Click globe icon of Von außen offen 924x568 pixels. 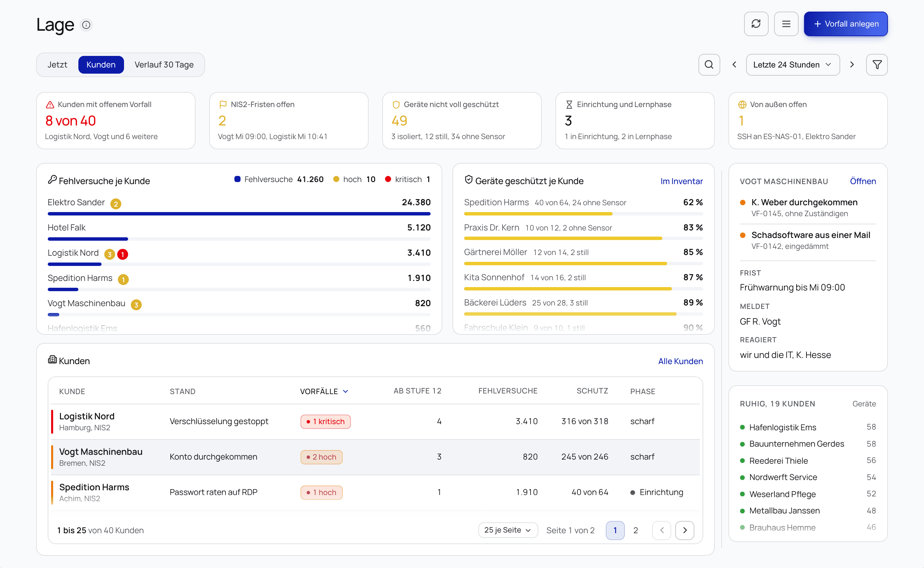click(x=742, y=104)
